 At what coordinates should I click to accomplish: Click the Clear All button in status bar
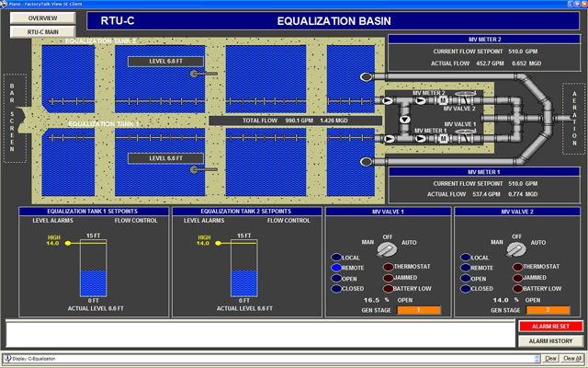click(571, 358)
